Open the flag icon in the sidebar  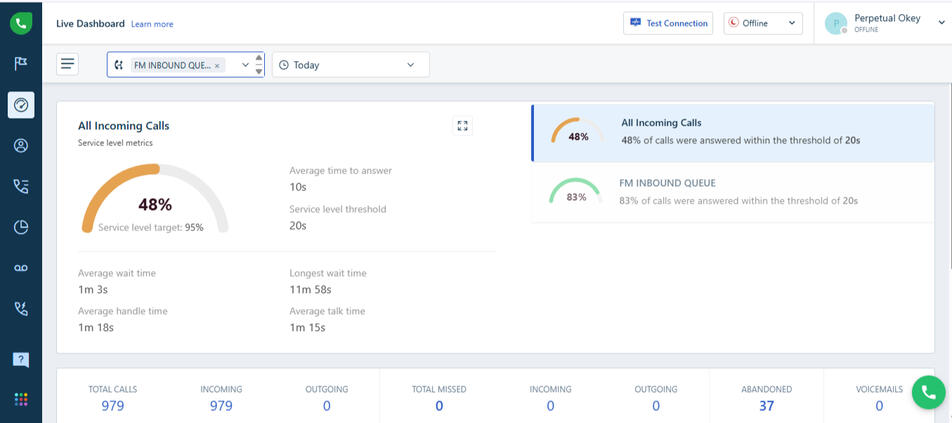(x=21, y=64)
